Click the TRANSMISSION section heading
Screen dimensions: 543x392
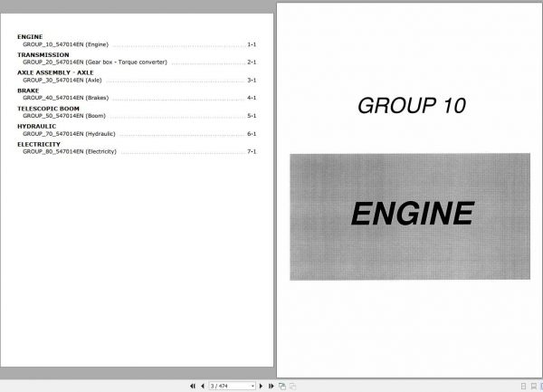[x=43, y=54]
